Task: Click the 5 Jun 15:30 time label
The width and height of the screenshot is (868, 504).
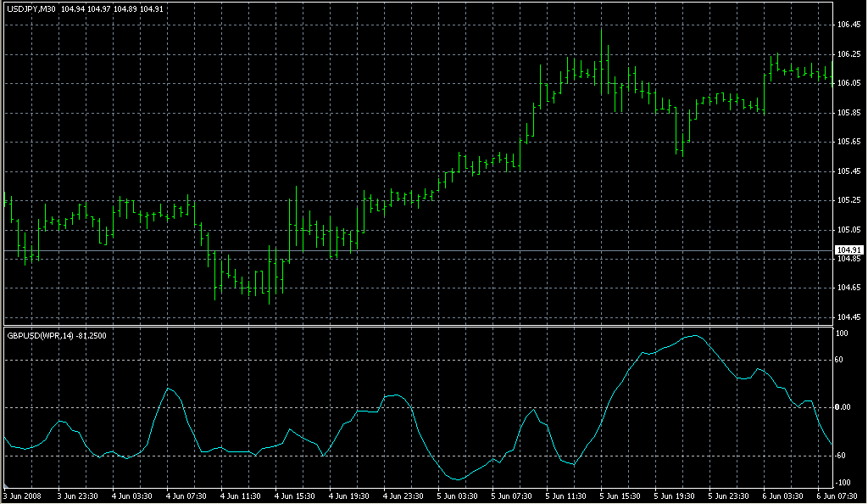Action: pyautogui.click(x=620, y=496)
